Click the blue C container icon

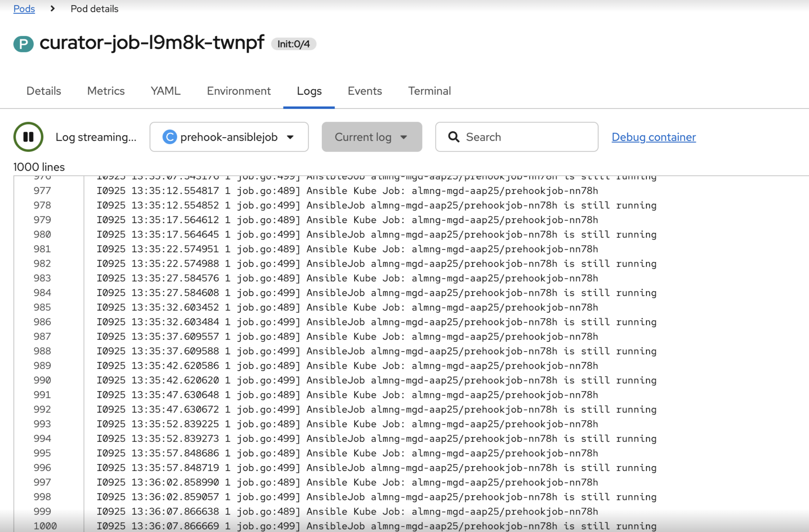coord(169,137)
